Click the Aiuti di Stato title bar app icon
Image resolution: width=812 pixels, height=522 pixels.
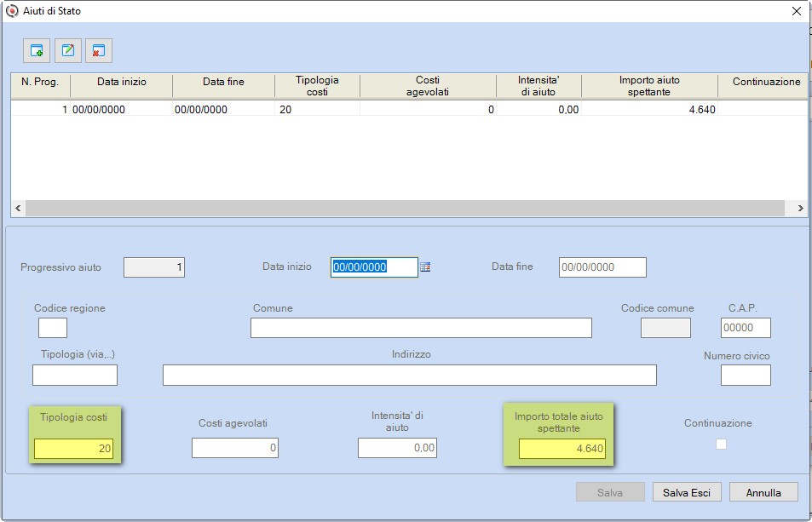point(12,11)
